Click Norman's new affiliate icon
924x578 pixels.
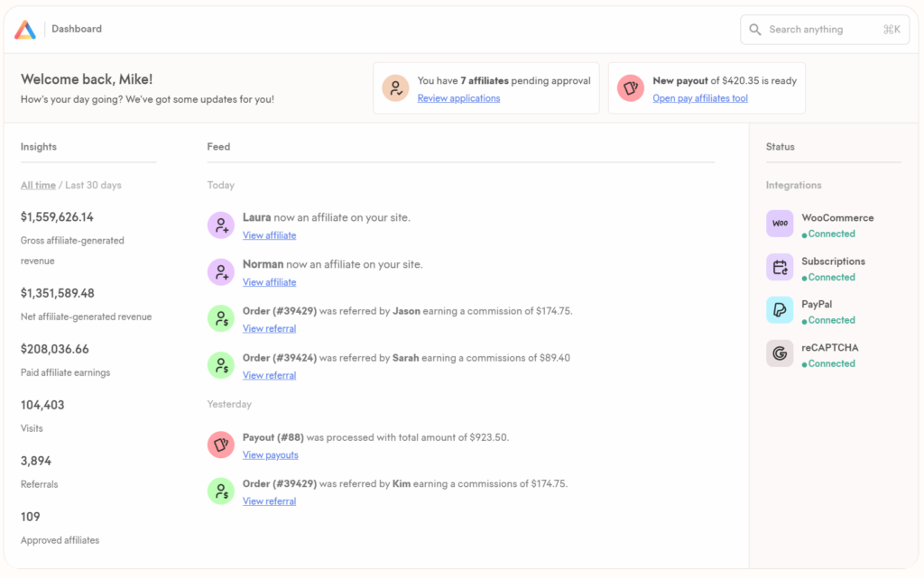(221, 272)
